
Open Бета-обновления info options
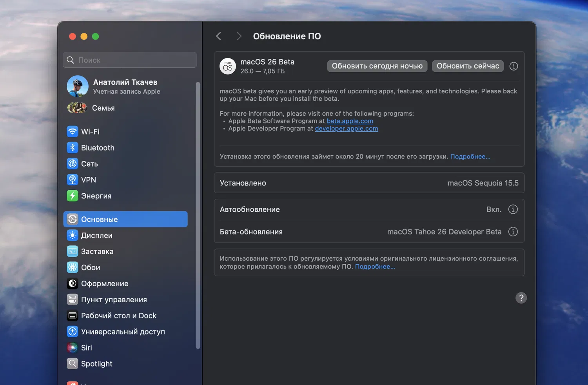(x=513, y=232)
